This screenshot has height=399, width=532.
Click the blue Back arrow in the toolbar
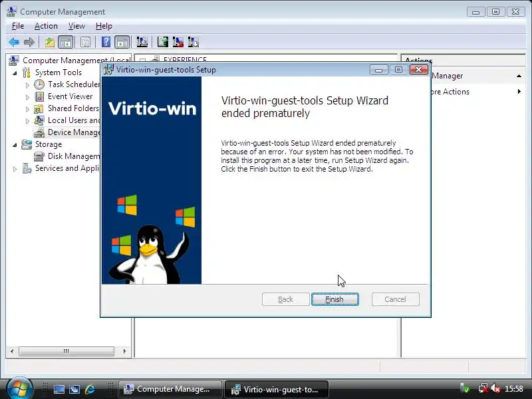tap(14, 42)
